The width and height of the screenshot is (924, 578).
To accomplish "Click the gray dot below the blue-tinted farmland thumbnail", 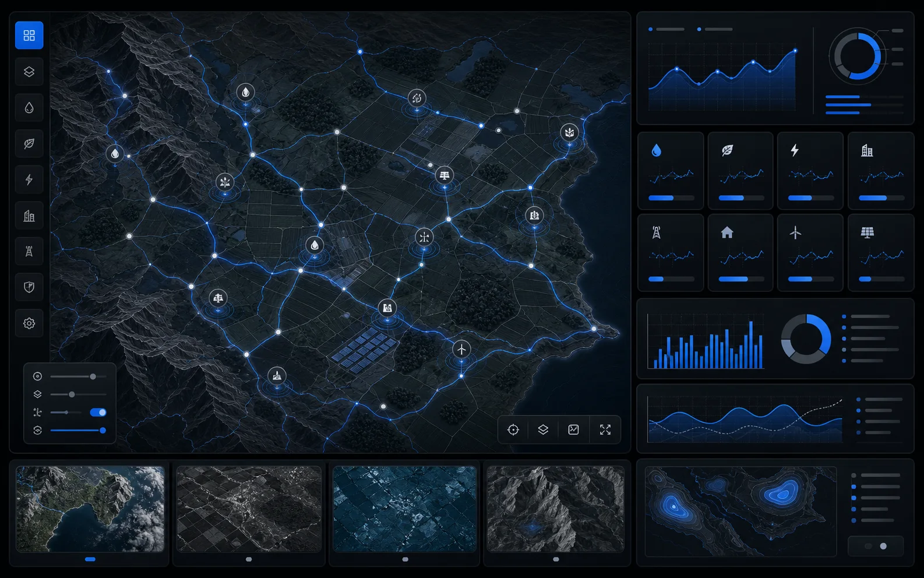I will [405, 559].
